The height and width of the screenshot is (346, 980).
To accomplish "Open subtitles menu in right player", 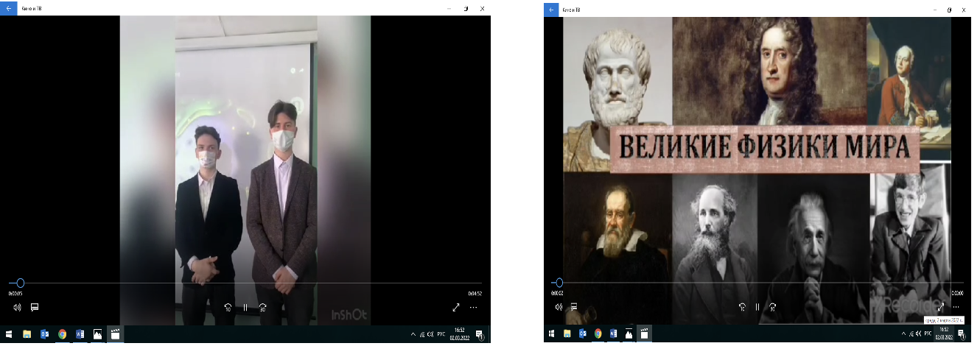I will 574,306.
